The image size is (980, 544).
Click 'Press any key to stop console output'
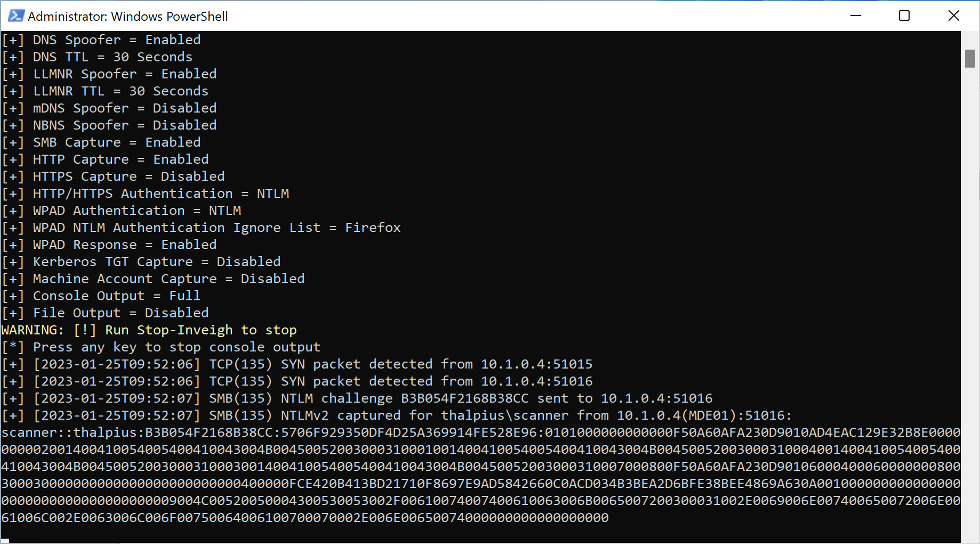point(176,347)
